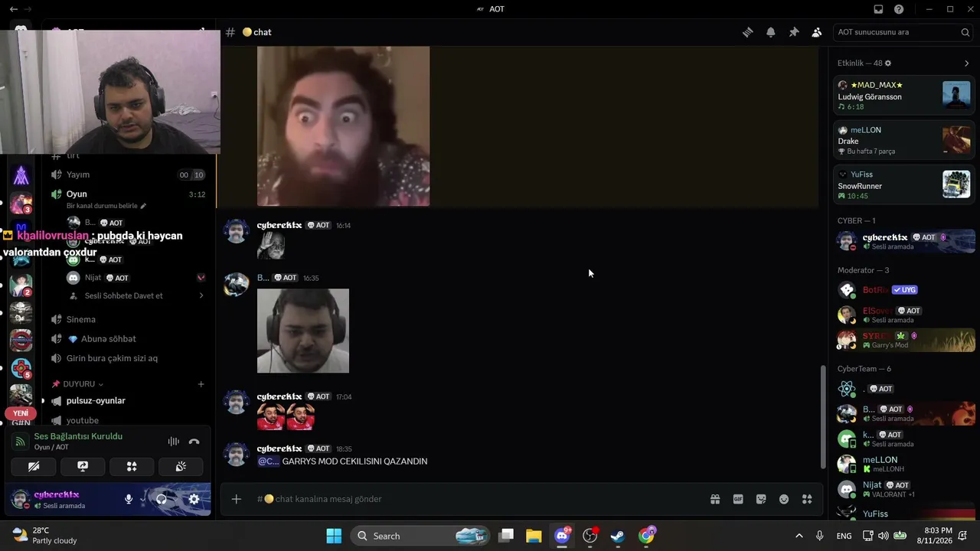Image resolution: width=980 pixels, height=551 pixels.
Task: Start screen share from the voice panel
Action: point(83,466)
